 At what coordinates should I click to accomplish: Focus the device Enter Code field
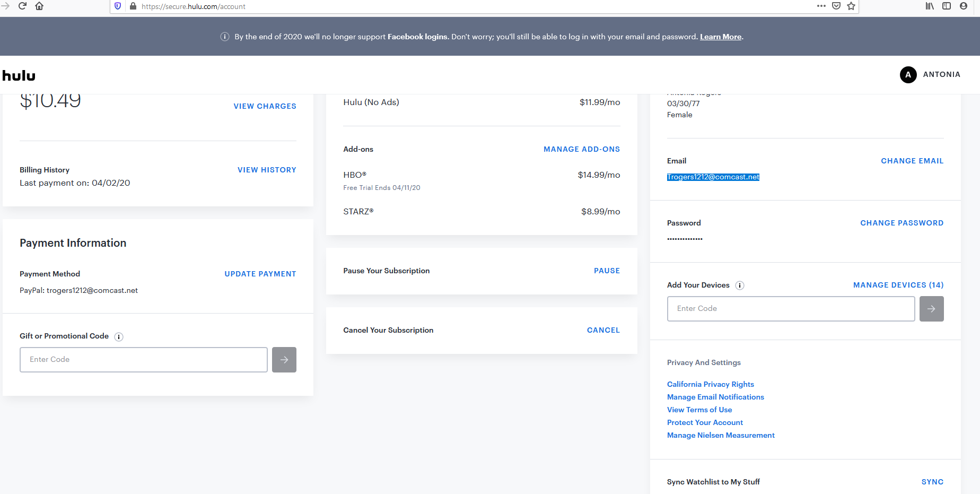pyautogui.click(x=790, y=309)
